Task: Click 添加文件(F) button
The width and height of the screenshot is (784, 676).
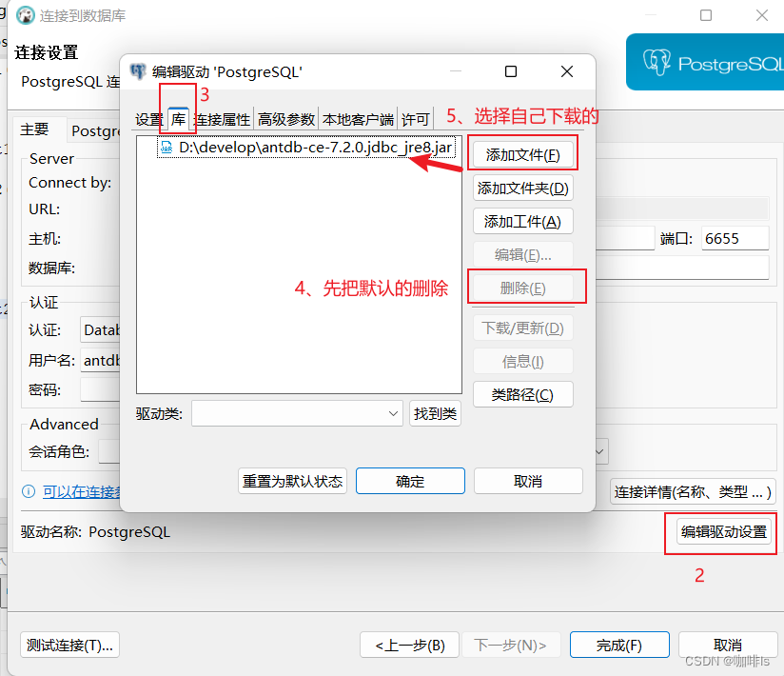Action: point(523,155)
